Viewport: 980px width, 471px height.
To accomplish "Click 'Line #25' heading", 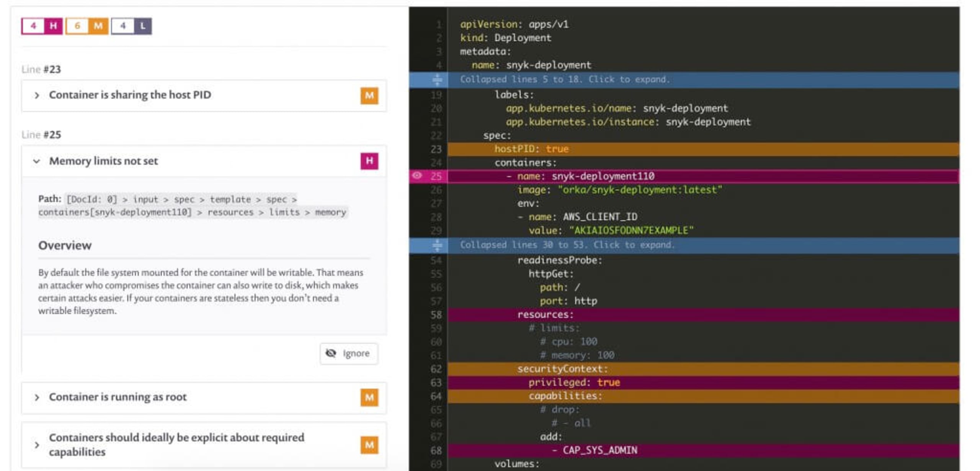I will tap(41, 135).
